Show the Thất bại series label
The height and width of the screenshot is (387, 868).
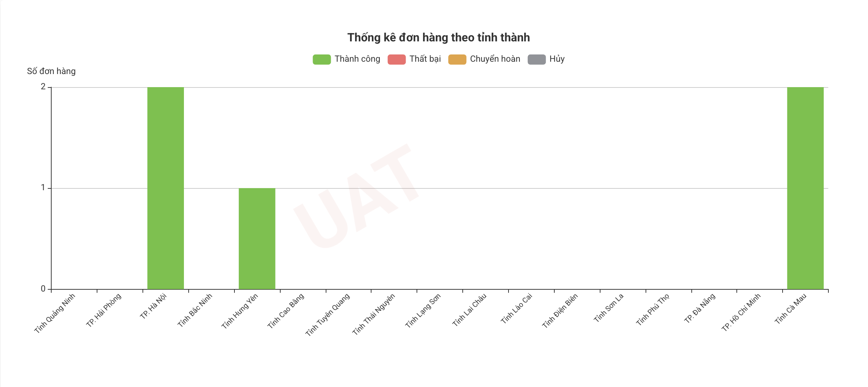(x=425, y=59)
